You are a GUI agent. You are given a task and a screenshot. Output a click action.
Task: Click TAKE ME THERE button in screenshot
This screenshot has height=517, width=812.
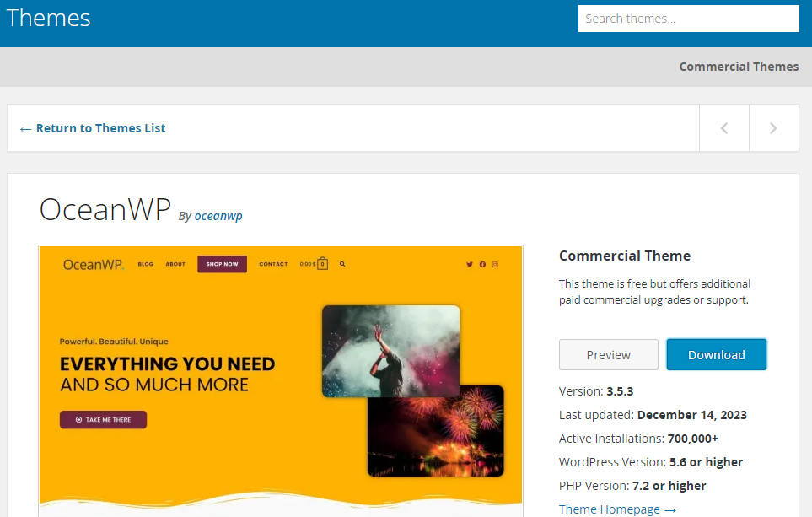pos(103,420)
